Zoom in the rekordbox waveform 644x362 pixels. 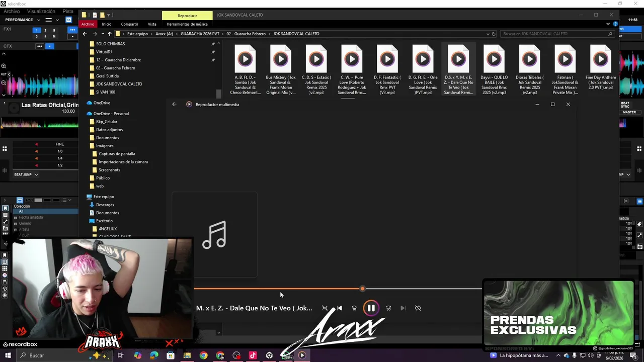tap(4, 66)
